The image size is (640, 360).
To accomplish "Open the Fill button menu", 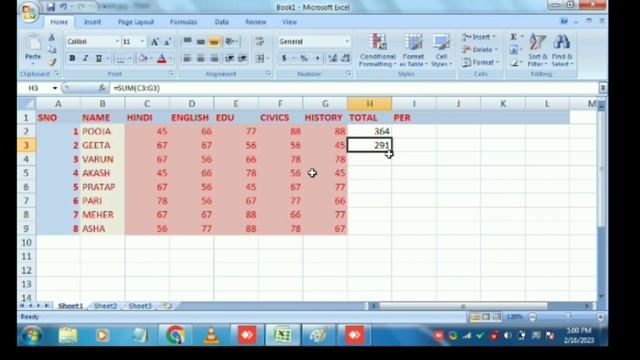I will (x=515, y=50).
